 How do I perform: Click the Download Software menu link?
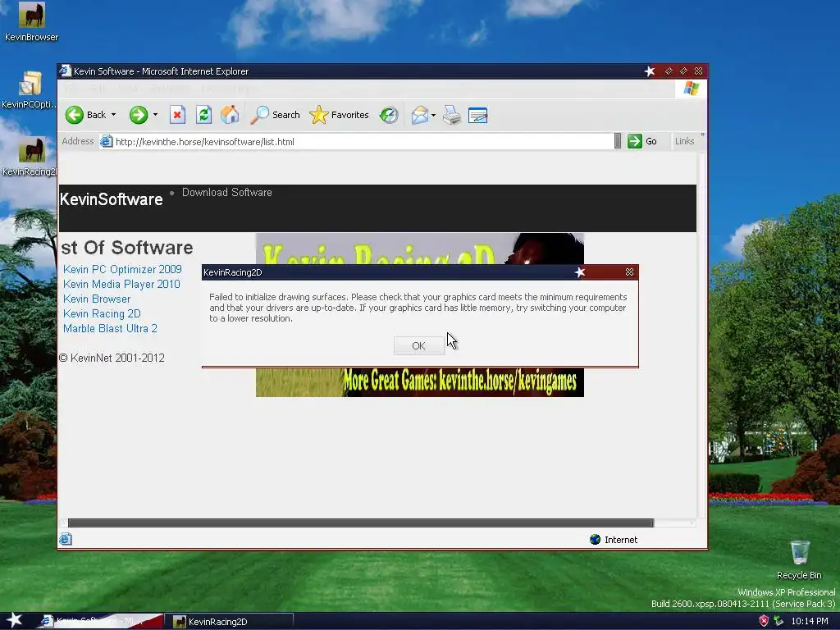pos(227,192)
